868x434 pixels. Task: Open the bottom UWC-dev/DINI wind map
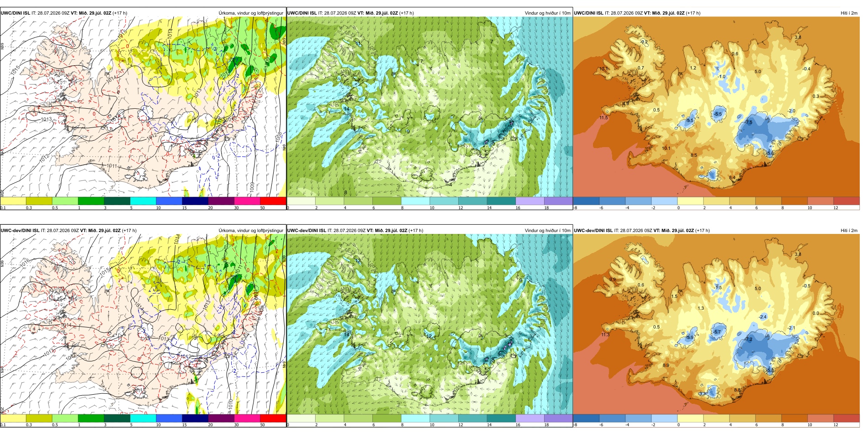[429, 324]
